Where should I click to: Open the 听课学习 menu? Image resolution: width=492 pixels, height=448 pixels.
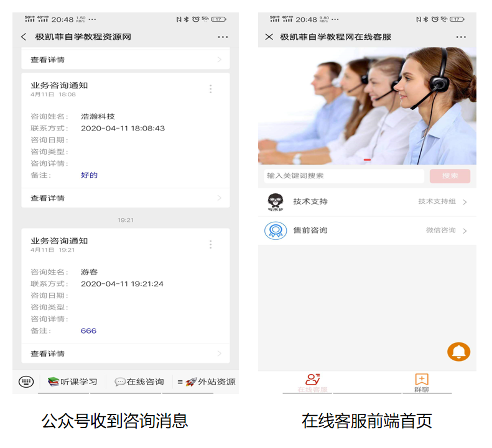[73, 382]
